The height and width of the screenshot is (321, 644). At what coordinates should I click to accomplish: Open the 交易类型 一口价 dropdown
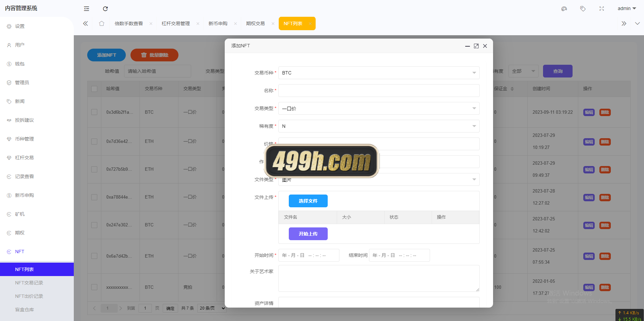tap(379, 108)
